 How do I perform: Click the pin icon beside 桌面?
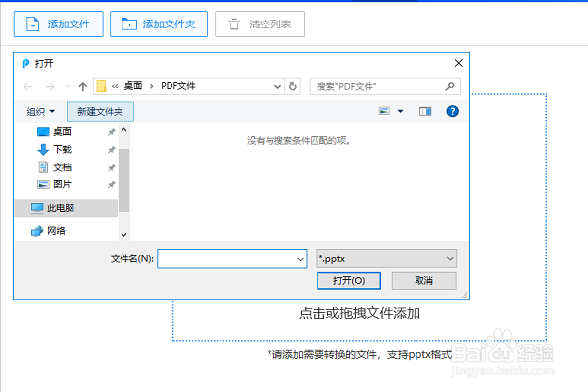[x=112, y=132]
